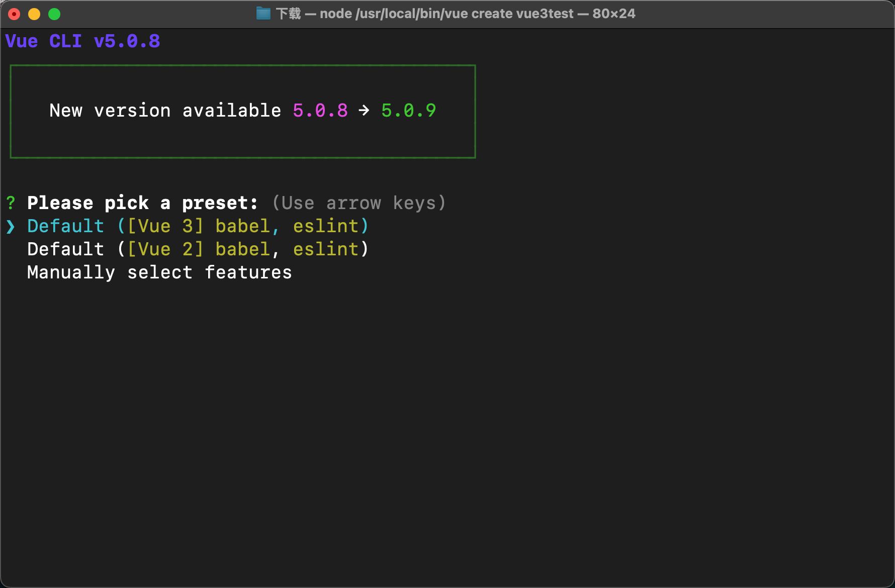Click the green question mark prompt symbol
This screenshot has height=588, width=895.
[x=11, y=203]
